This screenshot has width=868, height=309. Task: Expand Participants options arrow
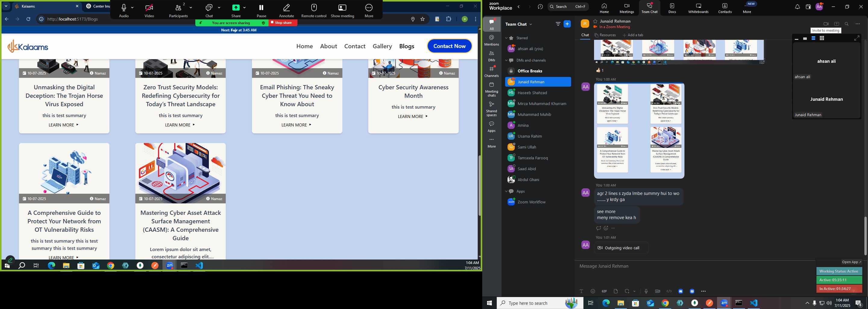[x=191, y=8]
